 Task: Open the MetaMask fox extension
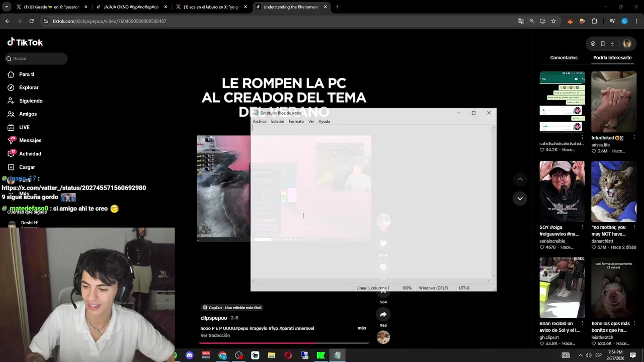pyautogui.click(x=570, y=21)
